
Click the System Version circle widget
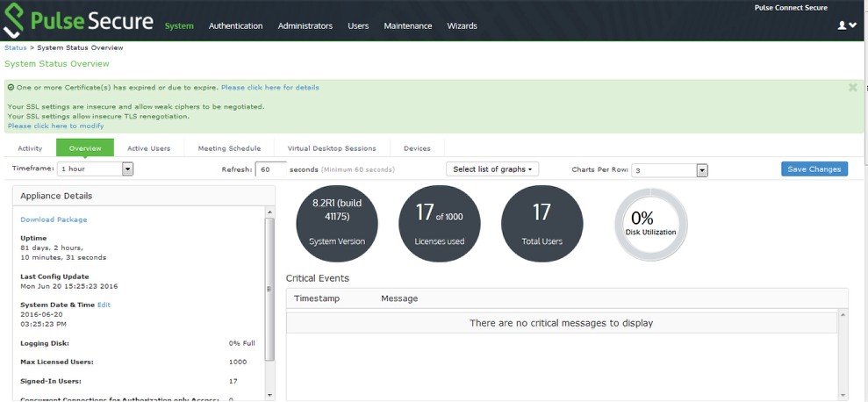[x=338, y=224]
